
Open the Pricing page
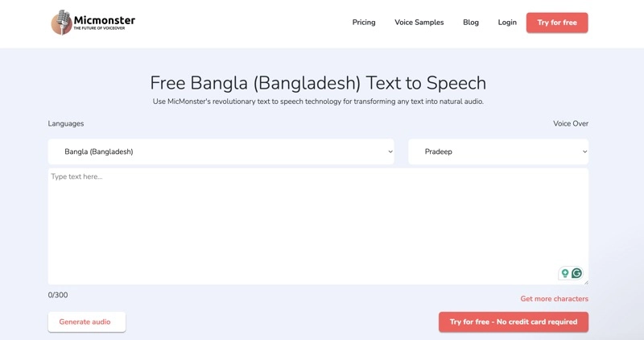pos(364,23)
